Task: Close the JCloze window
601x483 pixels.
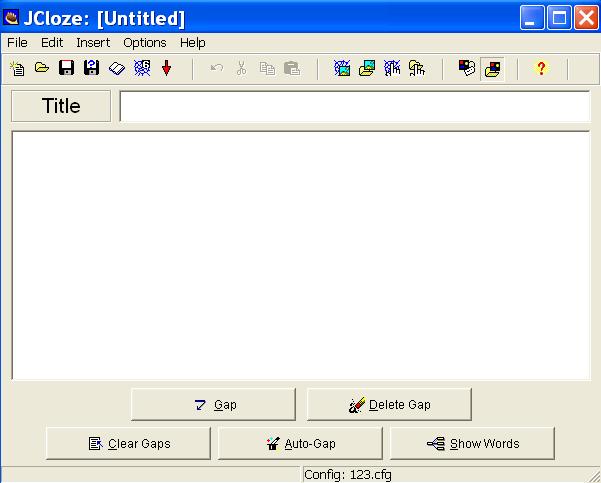Action: [586, 18]
